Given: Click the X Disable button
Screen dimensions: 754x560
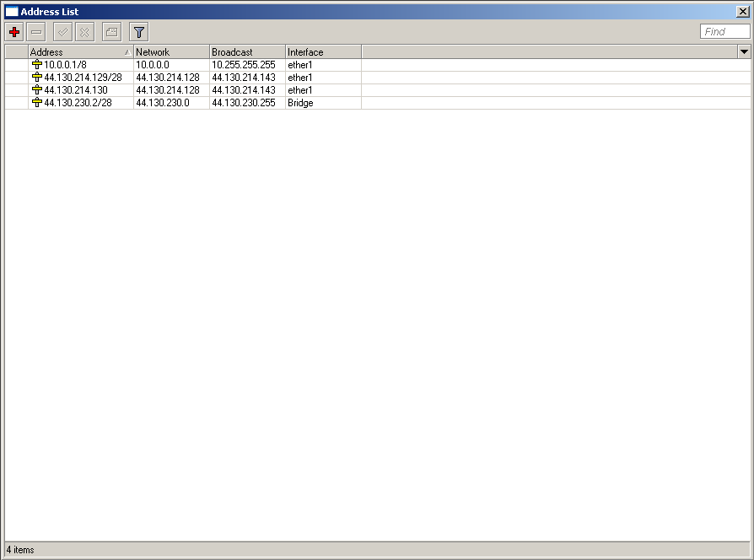Looking at the screenshot, I should click(85, 32).
